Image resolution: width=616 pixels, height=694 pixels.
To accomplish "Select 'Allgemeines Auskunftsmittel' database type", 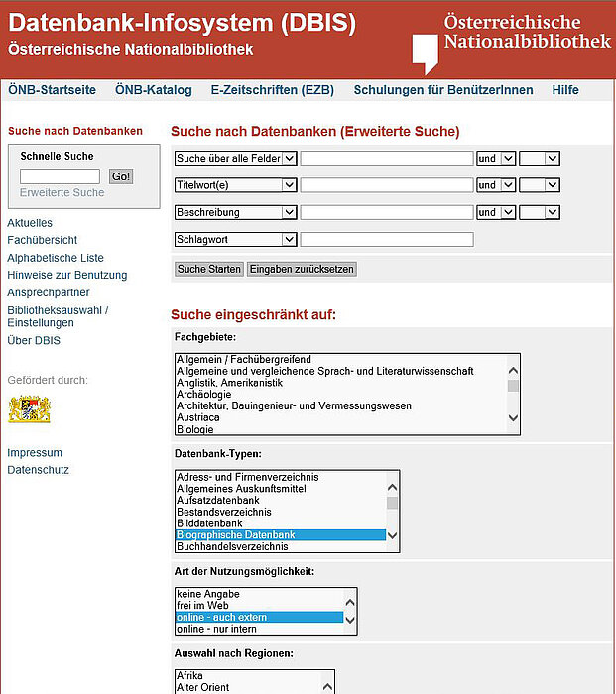I will [x=281, y=489].
